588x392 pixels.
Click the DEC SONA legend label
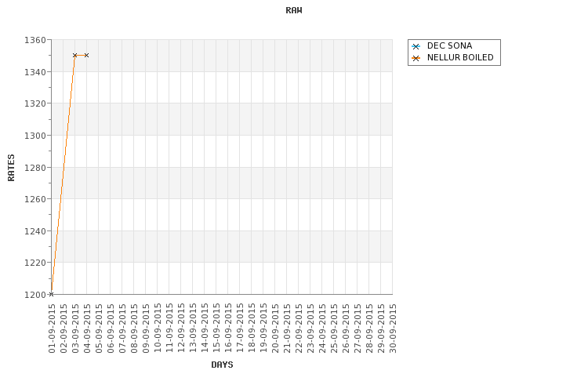449,45
